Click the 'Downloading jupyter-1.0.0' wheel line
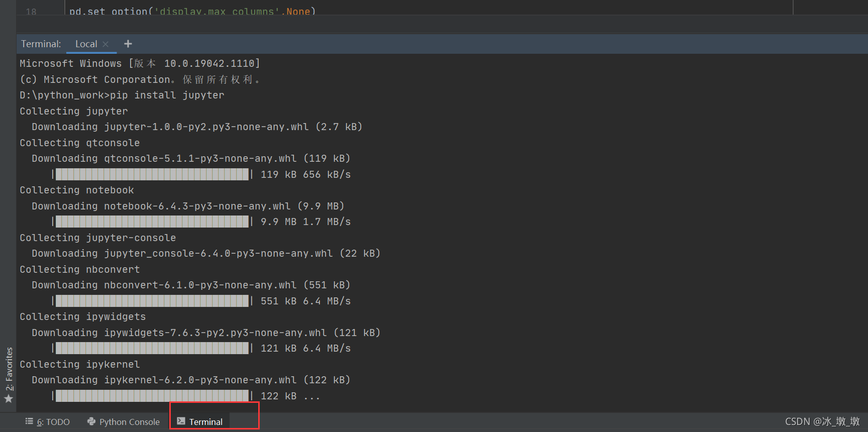The image size is (868, 432). [197, 127]
